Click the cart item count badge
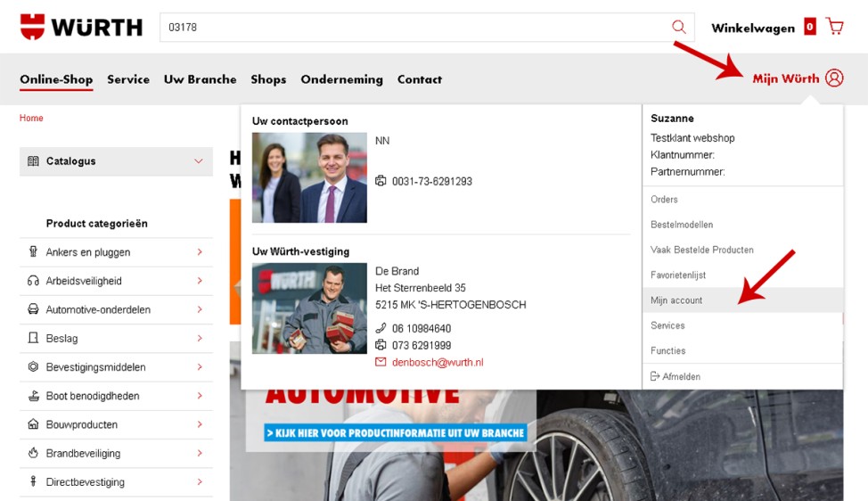The image size is (868, 501). tap(810, 26)
